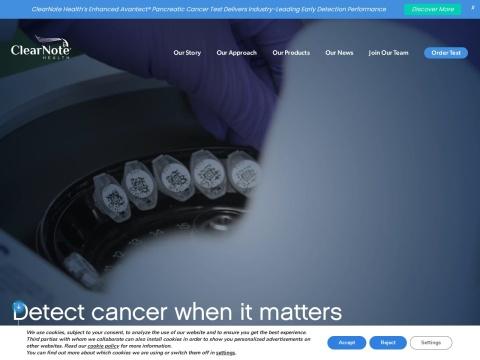The image size is (480, 360).
Task: Open the Our Story menu
Action: [187, 53]
